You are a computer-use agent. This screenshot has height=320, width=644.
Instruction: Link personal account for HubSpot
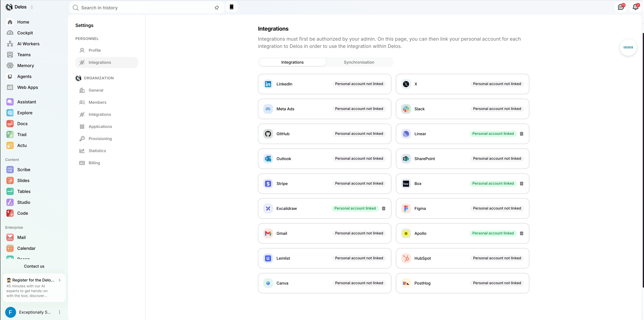pyautogui.click(x=497, y=258)
